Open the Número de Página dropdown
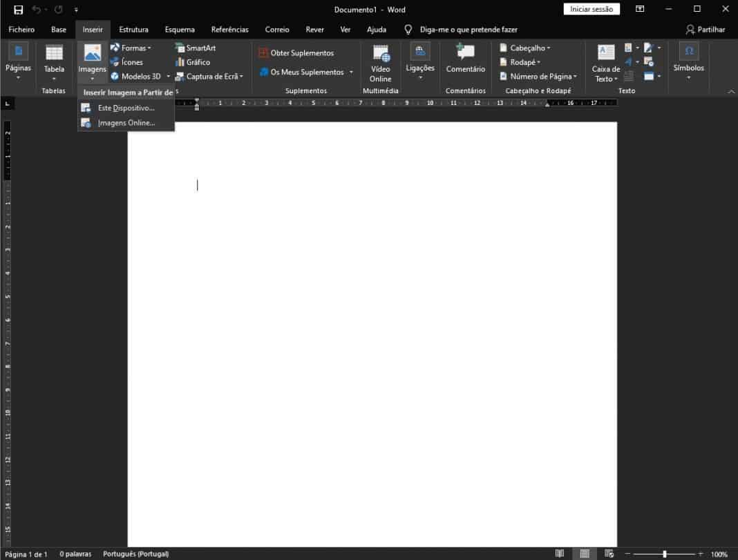 tap(538, 76)
